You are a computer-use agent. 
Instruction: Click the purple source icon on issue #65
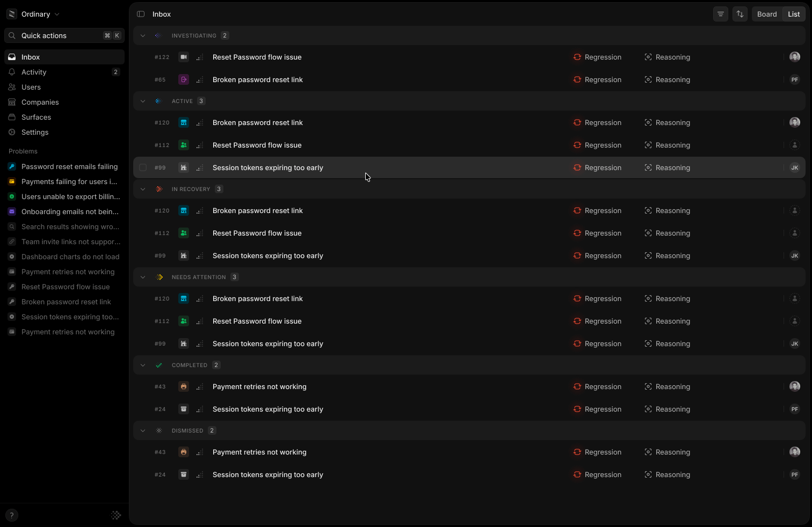coord(184,79)
